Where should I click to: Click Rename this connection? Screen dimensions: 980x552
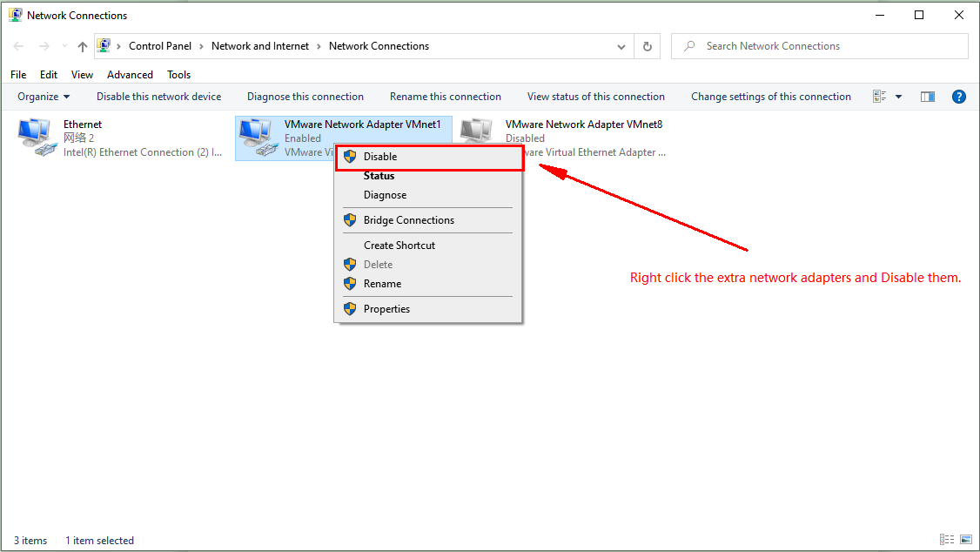coord(446,97)
